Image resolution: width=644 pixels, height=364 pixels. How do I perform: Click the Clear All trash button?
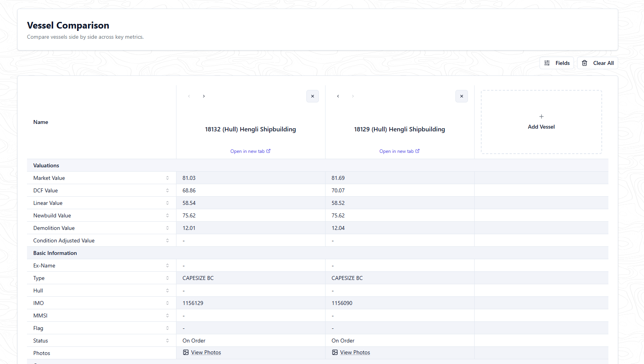[597, 63]
